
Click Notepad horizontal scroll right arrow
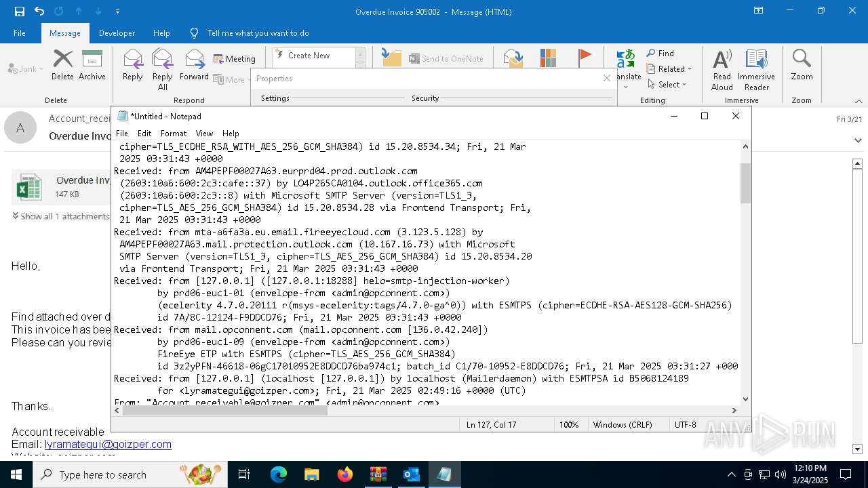tap(734, 410)
